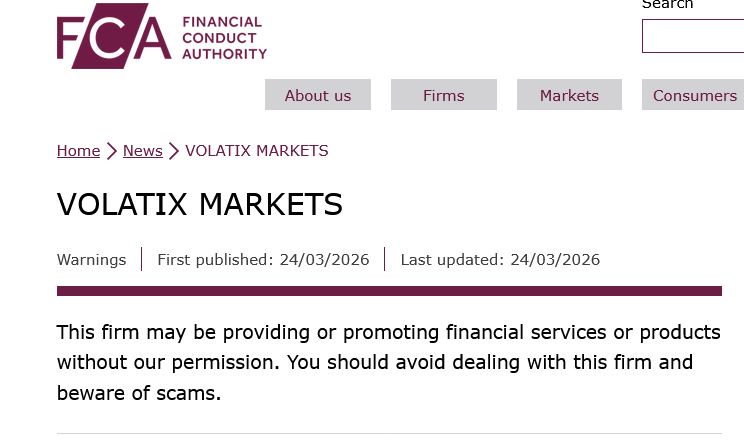Click the Search label above the field
This screenshot has width=744, height=440.
point(667,5)
